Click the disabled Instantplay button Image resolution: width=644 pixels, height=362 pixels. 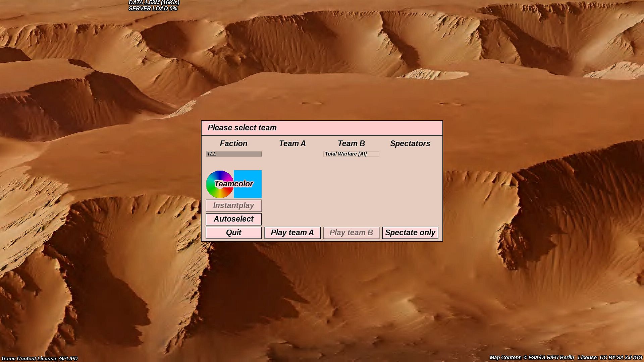click(233, 205)
